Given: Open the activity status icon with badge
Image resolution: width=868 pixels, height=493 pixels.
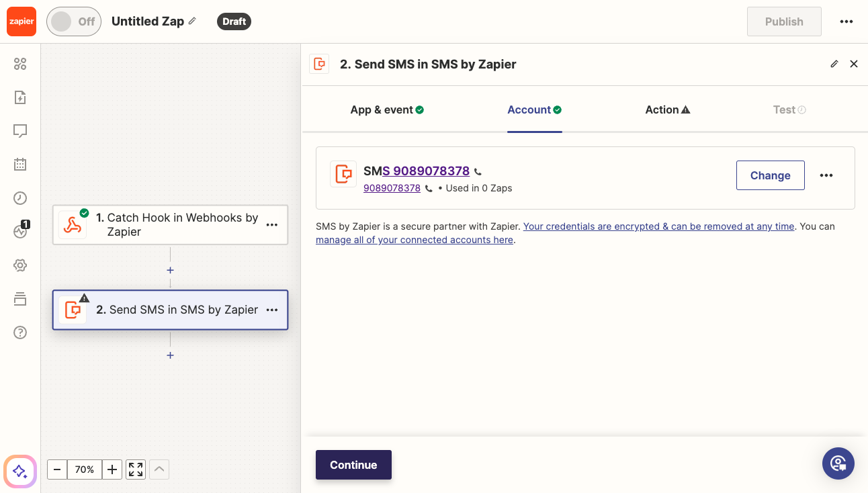Looking at the screenshot, I should pyautogui.click(x=20, y=230).
